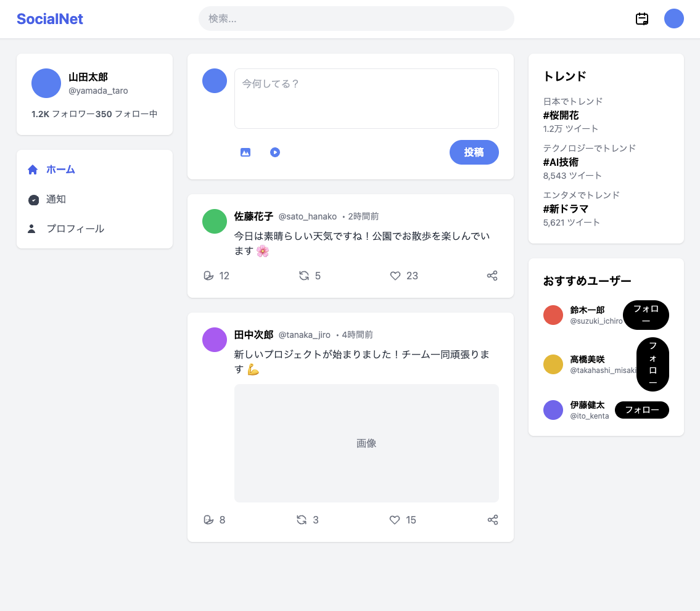
Task: Click the avatar beside the compose box
Action: point(215,81)
